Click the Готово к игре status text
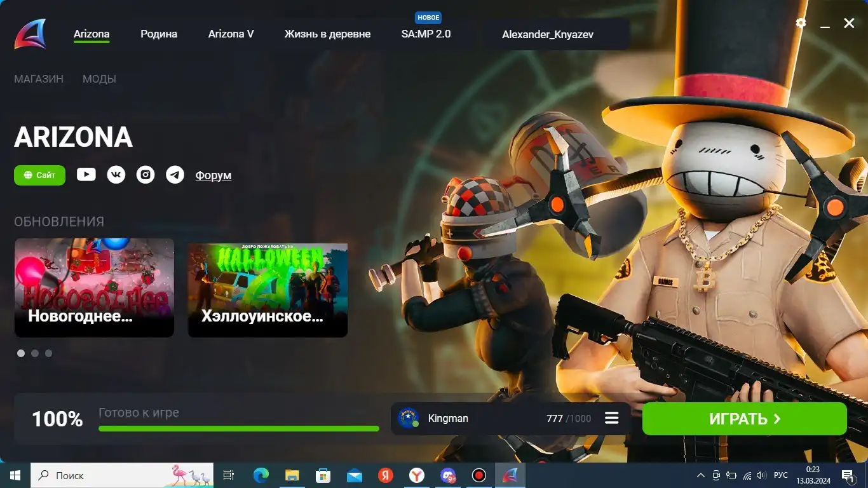The image size is (868, 488). pos(139,412)
